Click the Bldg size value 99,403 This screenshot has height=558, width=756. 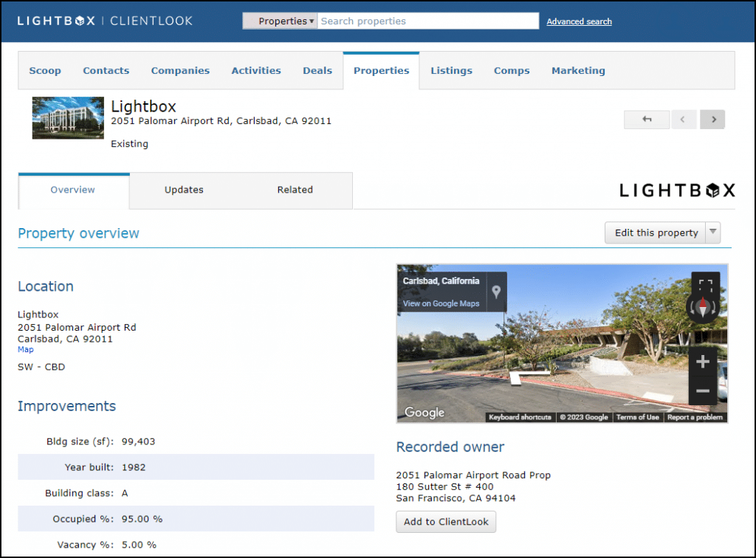pyautogui.click(x=138, y=441)
